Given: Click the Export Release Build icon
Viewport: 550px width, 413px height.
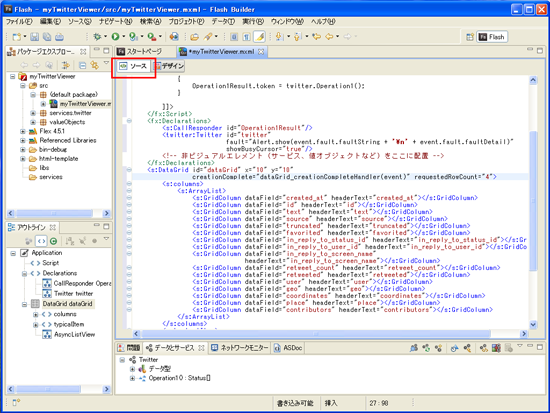Looking at the screenshot, I should (x=174, y=36).
